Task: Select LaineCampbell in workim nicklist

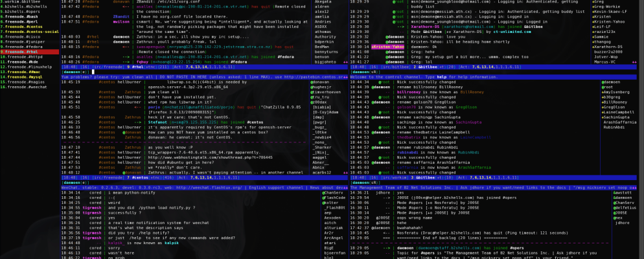Action: pyautogui.click(x=617, y=112)
